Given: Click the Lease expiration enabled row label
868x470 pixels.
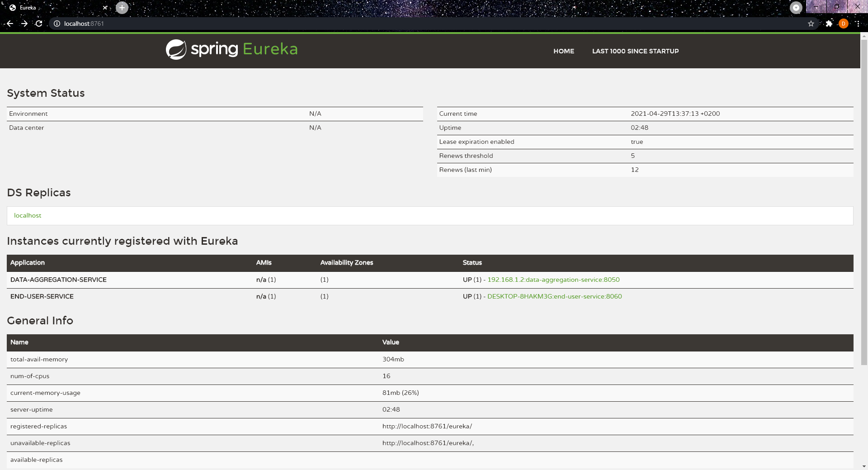Looking at the screenshot, I should coord(476,142).
